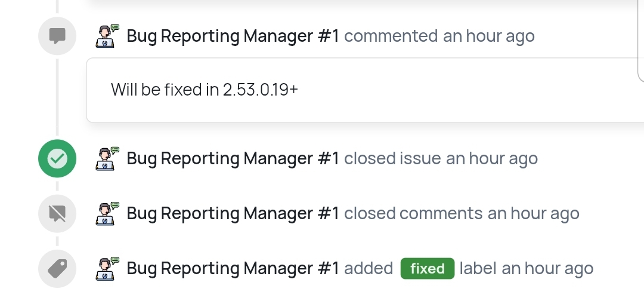Click the 'closed comments' event text
This screenshot has width=644, height=304.
[413, 213]
